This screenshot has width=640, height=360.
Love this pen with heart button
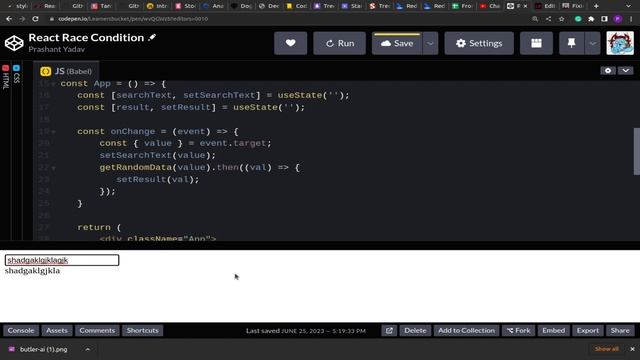291,43
